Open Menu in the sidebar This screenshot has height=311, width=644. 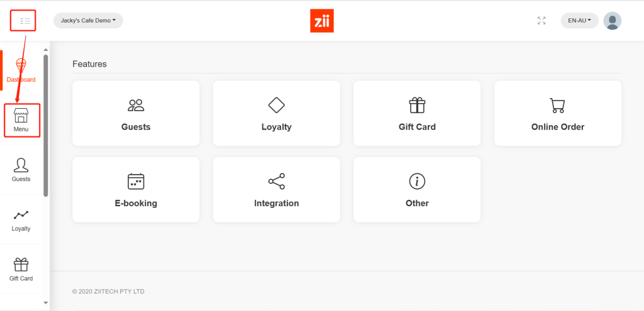coord(21,120)
